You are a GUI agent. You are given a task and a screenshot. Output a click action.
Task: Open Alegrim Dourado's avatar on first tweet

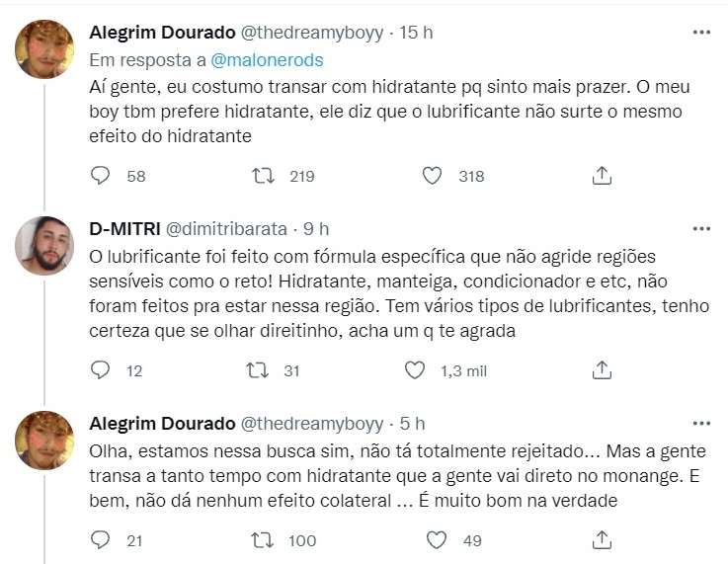click(x=45, y=50)
